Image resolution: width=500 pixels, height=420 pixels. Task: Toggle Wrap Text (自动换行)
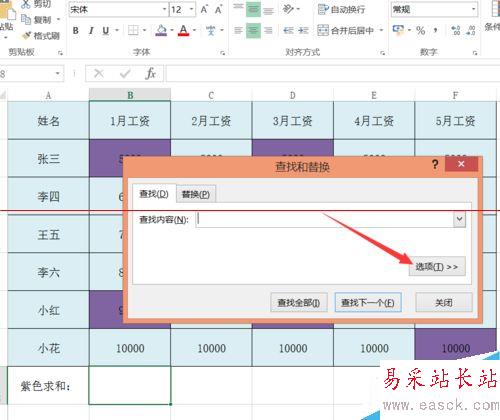tap(341, 9)
